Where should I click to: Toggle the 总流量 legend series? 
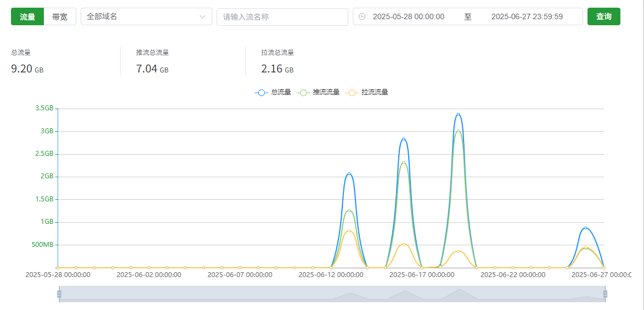click(273, 92)
